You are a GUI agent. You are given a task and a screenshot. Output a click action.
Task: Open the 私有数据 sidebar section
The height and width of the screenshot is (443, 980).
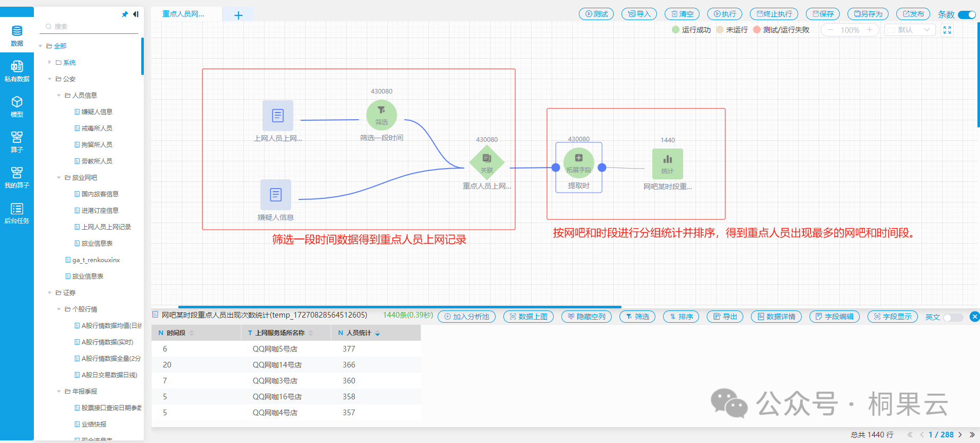tap(17, 71)
